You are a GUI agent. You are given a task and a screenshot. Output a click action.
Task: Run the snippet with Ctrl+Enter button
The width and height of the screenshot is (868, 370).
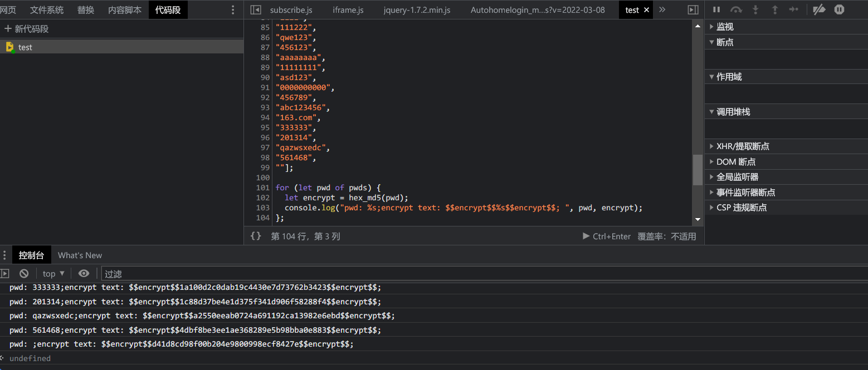click(x=607, y=236)
